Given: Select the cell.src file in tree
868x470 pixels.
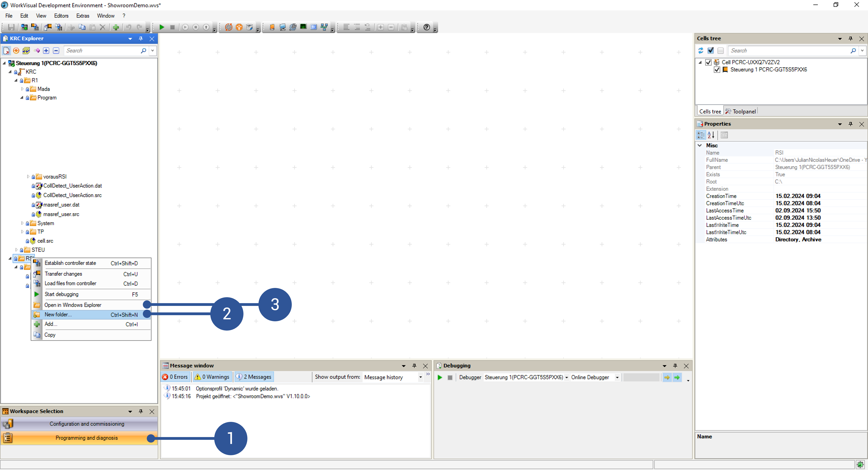Looking at the screenshot, I should (x=45, y=241).
